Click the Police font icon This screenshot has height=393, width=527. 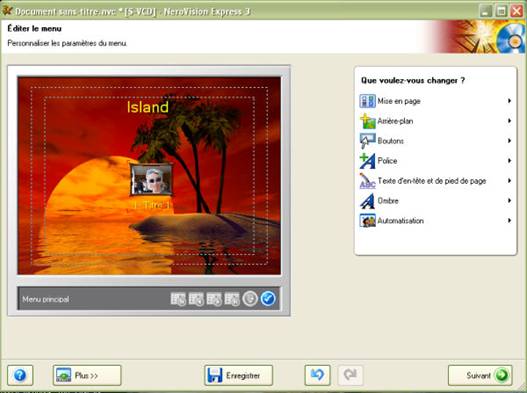367,161
